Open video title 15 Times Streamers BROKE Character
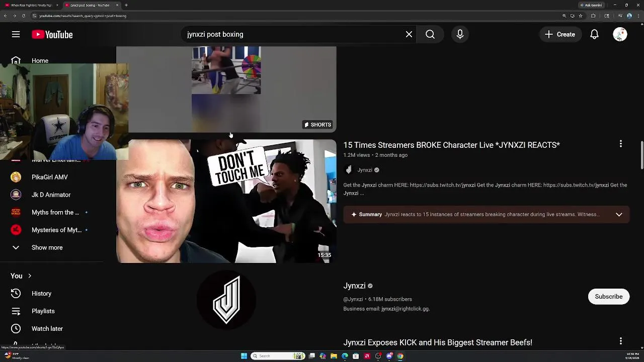Screen dimensions: 644x362 click(x=451, y=145)
